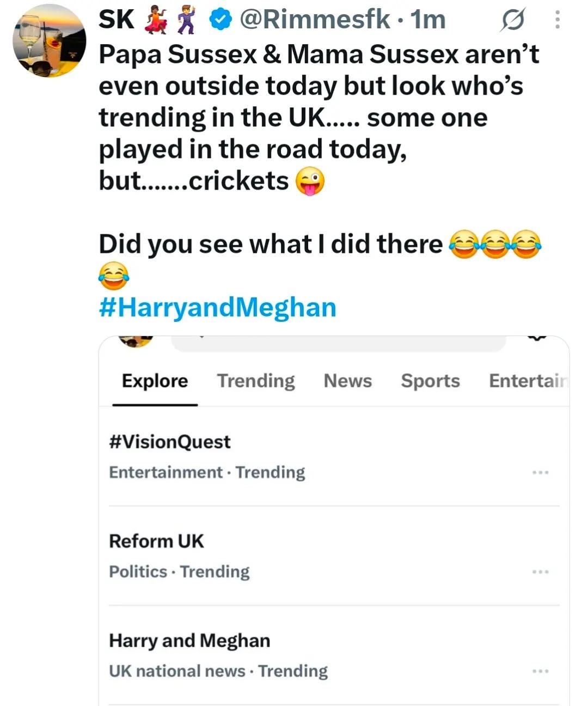Viewport: 588px width, 706px height.
Task: Select the News tab
Action: point(347,381)
